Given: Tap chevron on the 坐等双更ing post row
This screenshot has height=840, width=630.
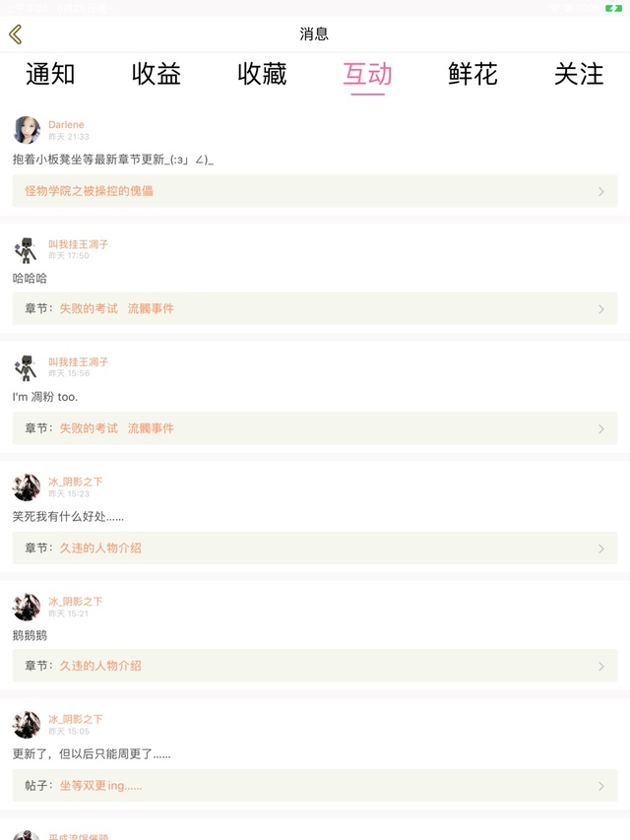Looking at the screenshot, I should pos(600,786).
